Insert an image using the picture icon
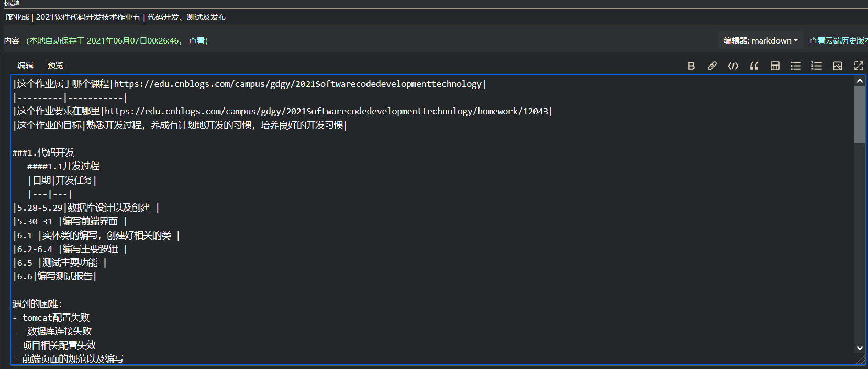 click(838, 66)
